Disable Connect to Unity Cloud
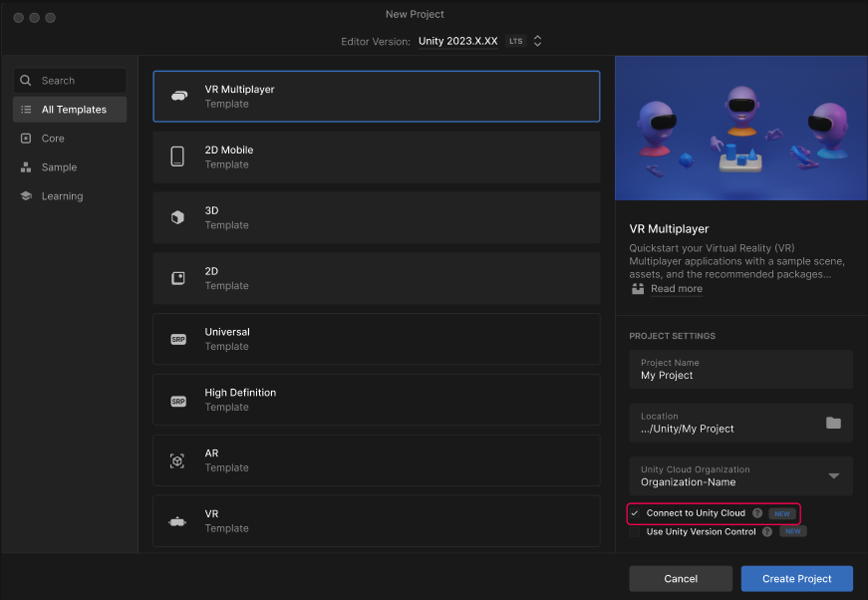Viewport: 868px width, 600px height. [634, 512]
